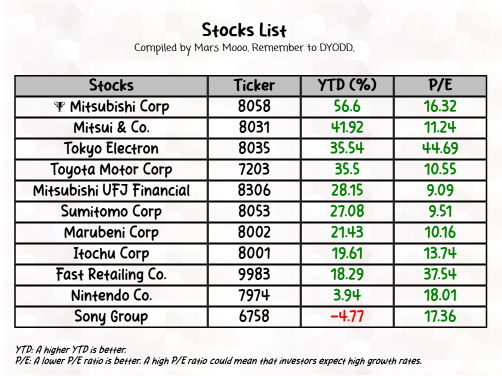Select the YTD (%) column header
502x376 pixels.
347,85
